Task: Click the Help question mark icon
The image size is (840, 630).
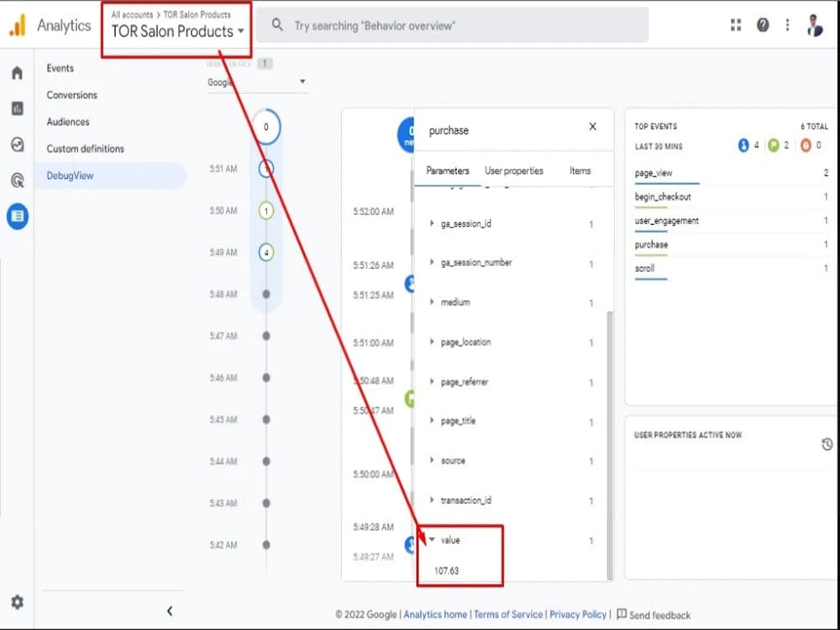Action: [761, 24]
